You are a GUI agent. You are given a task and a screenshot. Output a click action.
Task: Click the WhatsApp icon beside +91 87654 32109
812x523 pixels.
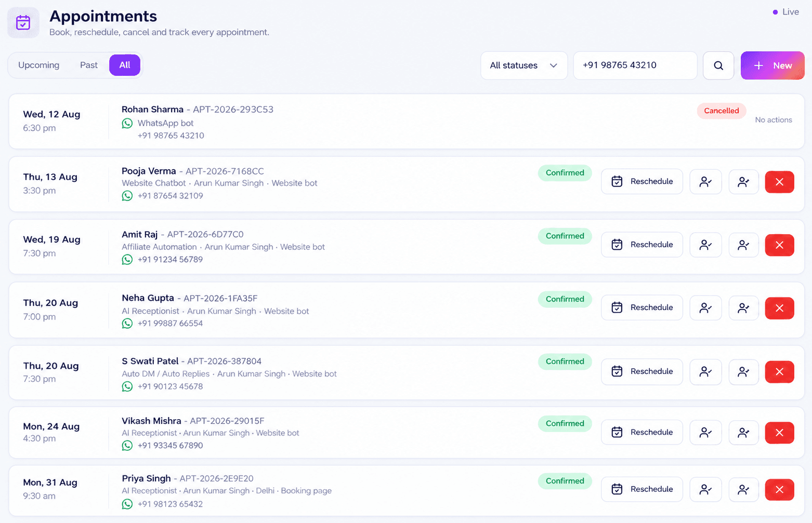tap(127, 196)
